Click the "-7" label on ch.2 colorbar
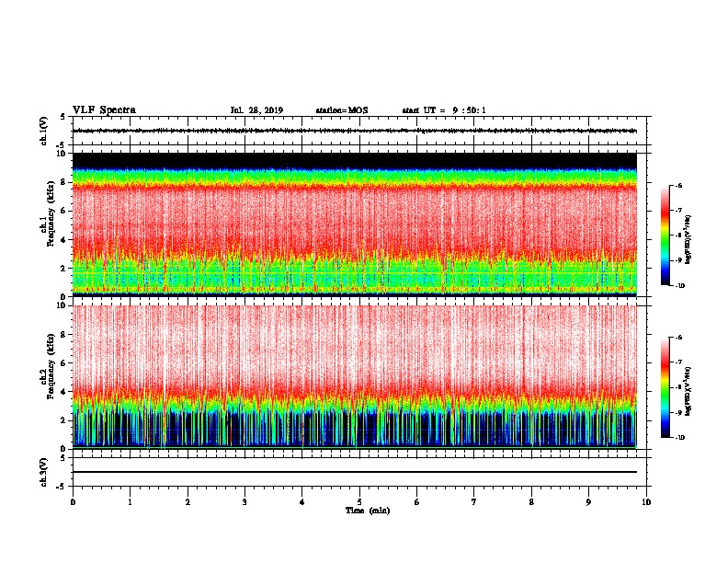 pyautogui.click(x=678, y=362)
